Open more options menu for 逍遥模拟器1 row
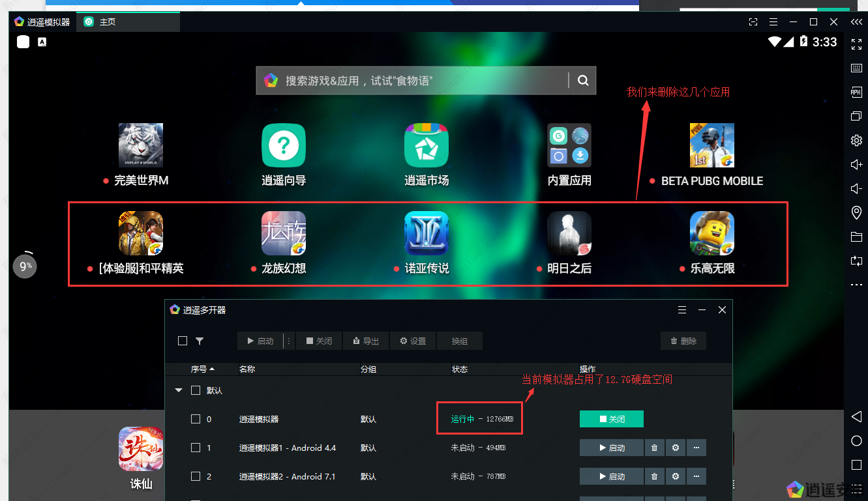Image resolution: width=868 pixels, height=501 pixels. click(x=696, y=448)
